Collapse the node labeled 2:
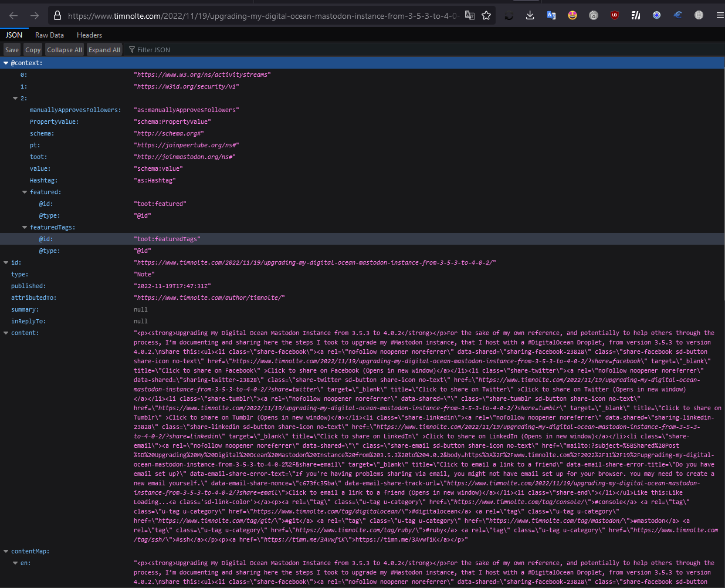 point(15,98)
